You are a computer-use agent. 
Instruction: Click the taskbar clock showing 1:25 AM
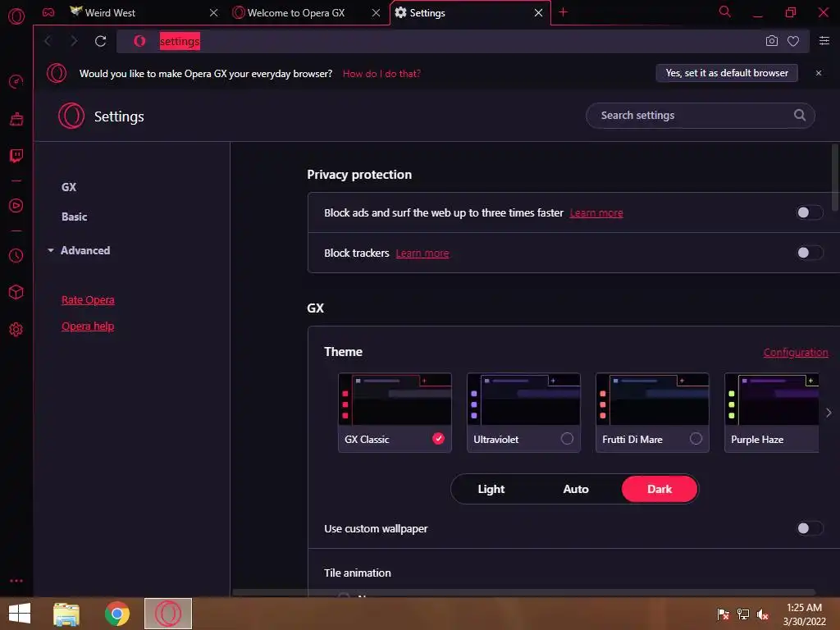pyautogui.click(x=804, y=614)
